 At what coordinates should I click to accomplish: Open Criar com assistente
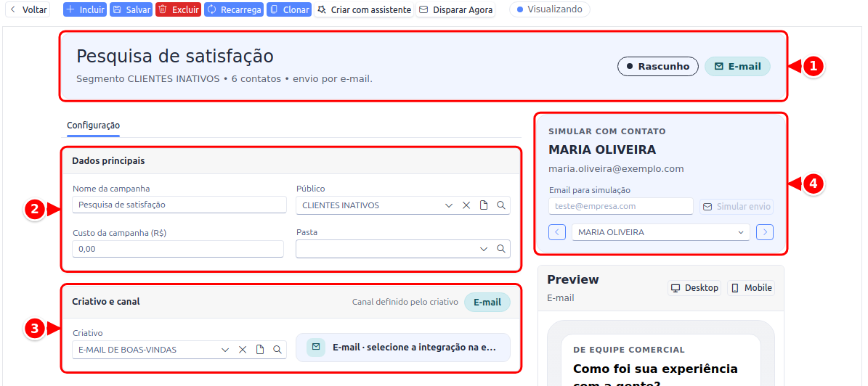[364, 9]
